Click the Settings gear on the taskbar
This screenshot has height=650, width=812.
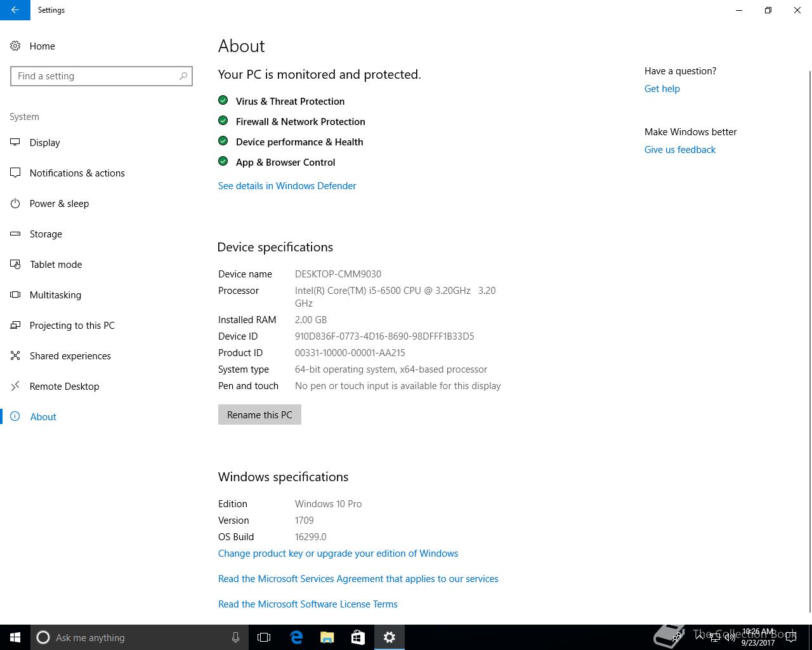pyautogui.click(x=390, y=637)
